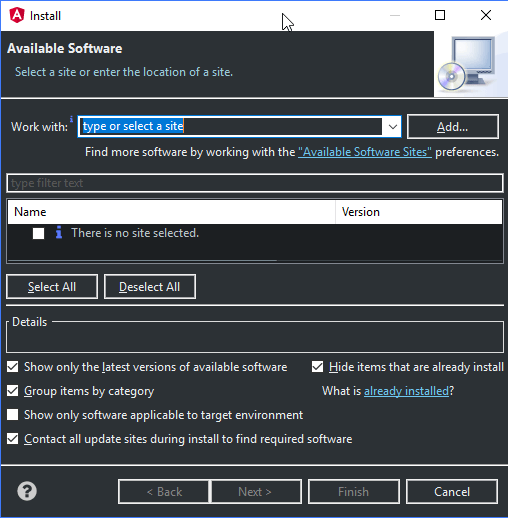Open the Work with site dropdown arrow
508x518 pixels.
coord(393,127)
